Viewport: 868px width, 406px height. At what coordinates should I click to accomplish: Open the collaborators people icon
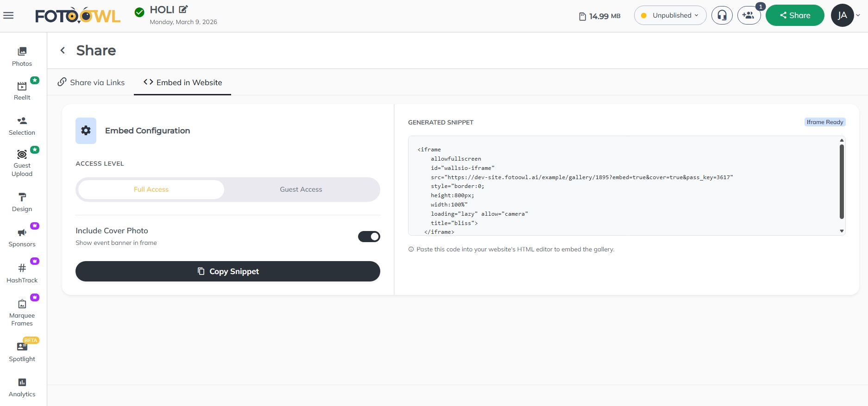click(748, 15)
